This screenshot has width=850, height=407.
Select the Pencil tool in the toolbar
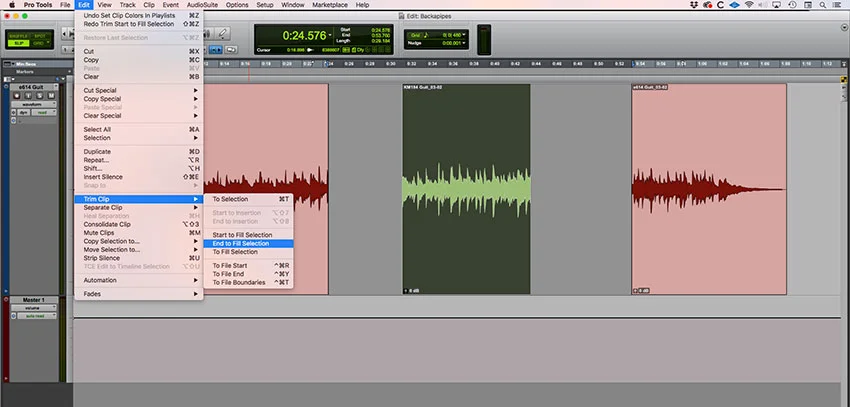tap(223, 34)
